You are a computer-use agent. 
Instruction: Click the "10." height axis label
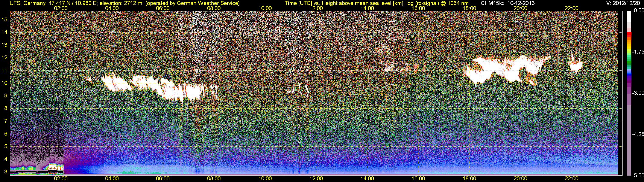(5, 83)
